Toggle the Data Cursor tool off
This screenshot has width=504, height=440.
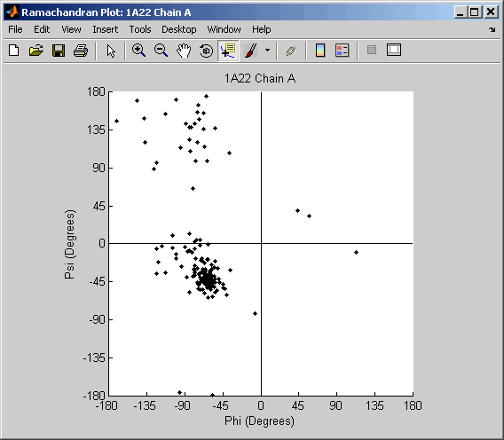pos(228,51)
